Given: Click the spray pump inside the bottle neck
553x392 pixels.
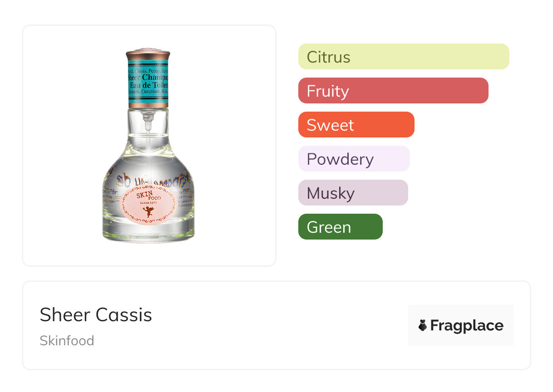Looking at the screenshot, I should (x=148, y=121).
